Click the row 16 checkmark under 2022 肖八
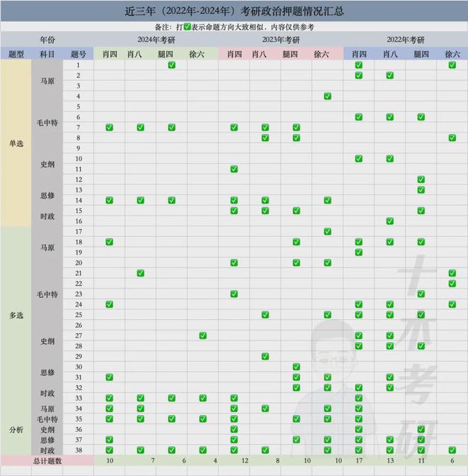This screenshot has width=468, height=476. (x=390, y=221)
